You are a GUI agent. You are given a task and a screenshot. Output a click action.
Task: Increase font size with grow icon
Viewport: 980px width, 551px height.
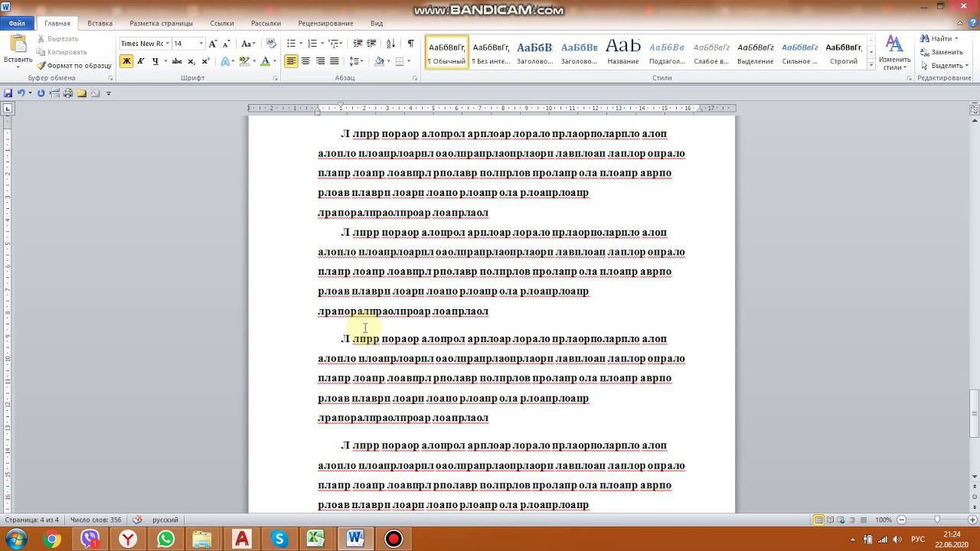pyautogui.click(x=213, y=44)
